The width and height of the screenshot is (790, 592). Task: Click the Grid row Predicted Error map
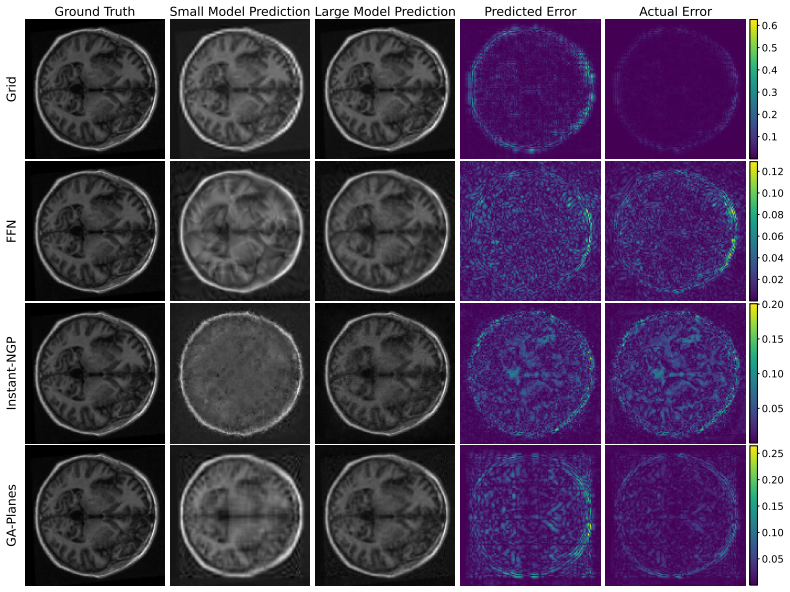[530, 89]
